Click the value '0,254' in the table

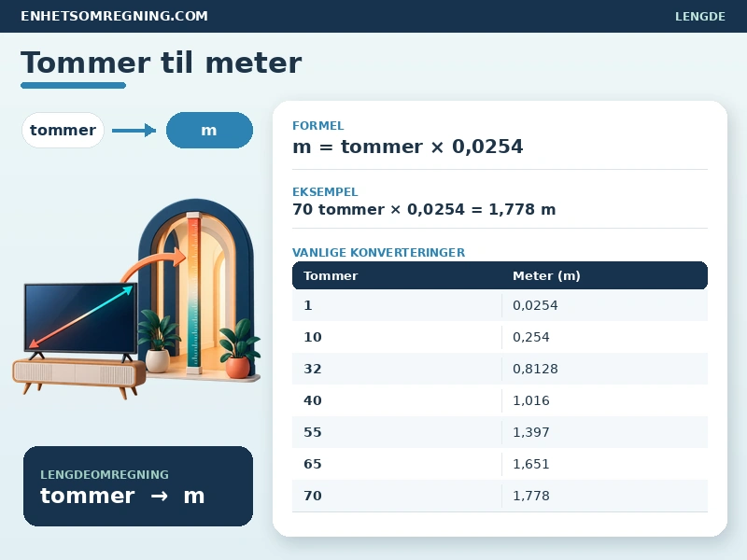click(530, 337)
